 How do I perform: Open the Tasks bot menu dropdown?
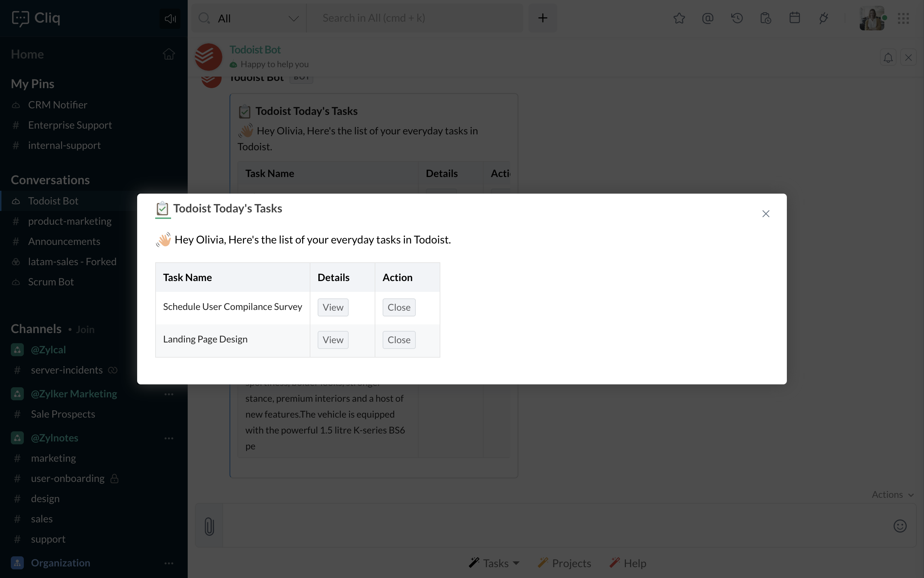(x=494, y=563)
